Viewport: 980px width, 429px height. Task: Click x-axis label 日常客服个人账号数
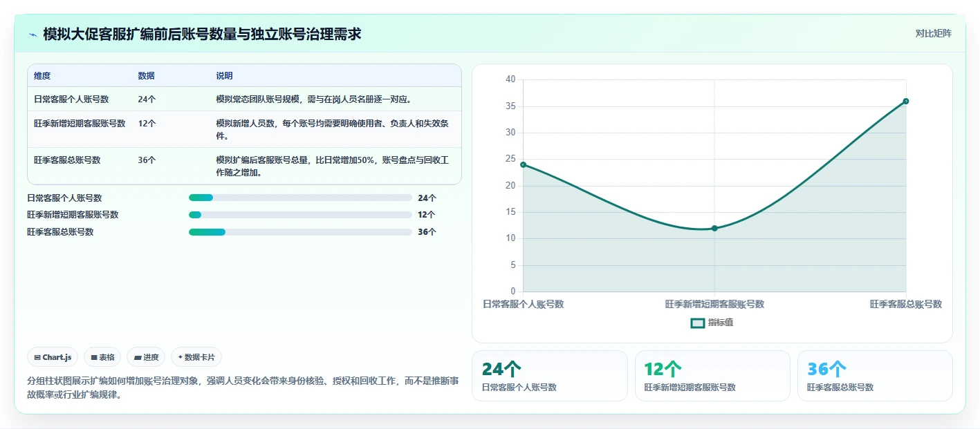[524, 304]
